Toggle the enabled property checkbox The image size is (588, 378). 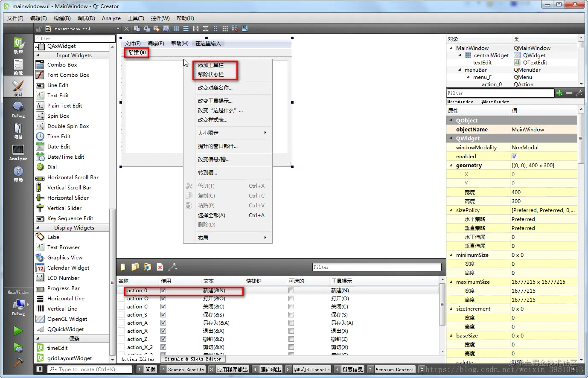(514, 157)
